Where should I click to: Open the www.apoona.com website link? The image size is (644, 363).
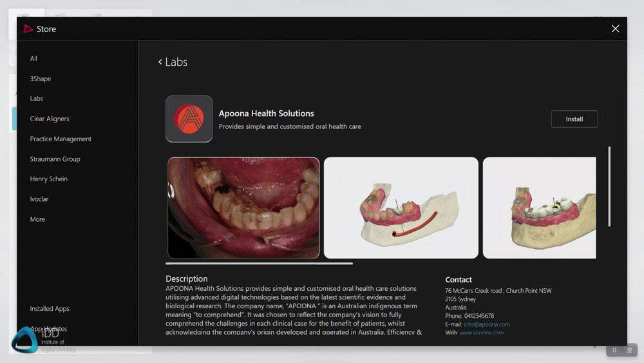click(x=481, y=333)
